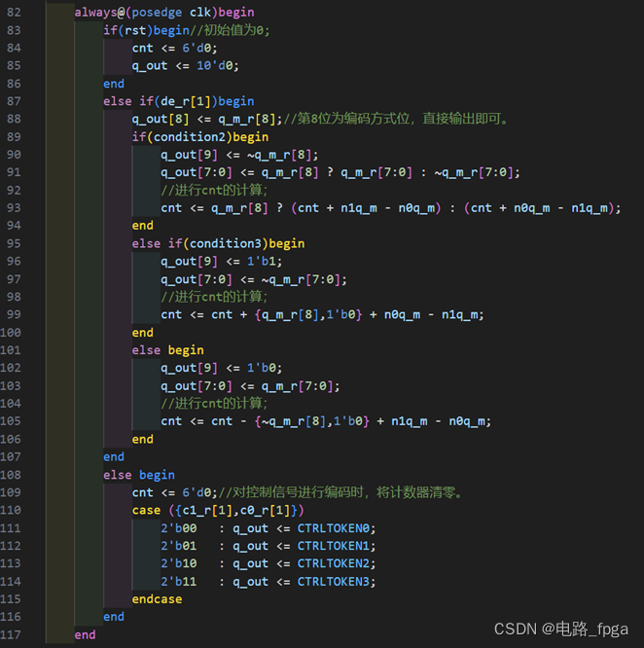Click 'always@(posedge clk)begin' text
The height and width of the screenshot is (648, 644).
click(x=164, y=13)
